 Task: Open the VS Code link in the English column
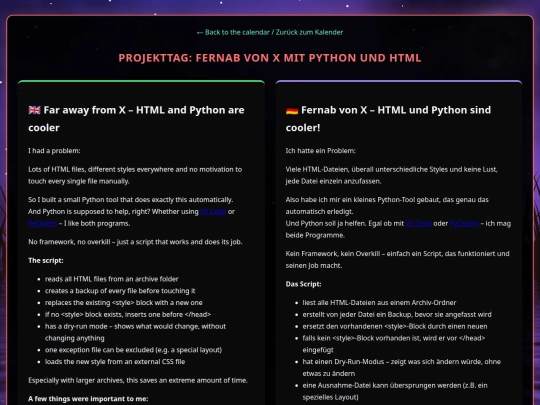(213, 211)
